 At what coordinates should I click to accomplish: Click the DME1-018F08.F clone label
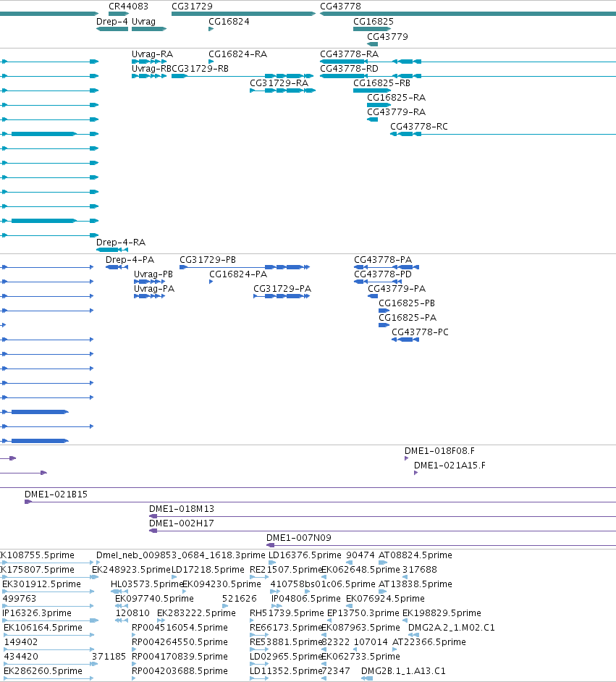coord(440,451)
